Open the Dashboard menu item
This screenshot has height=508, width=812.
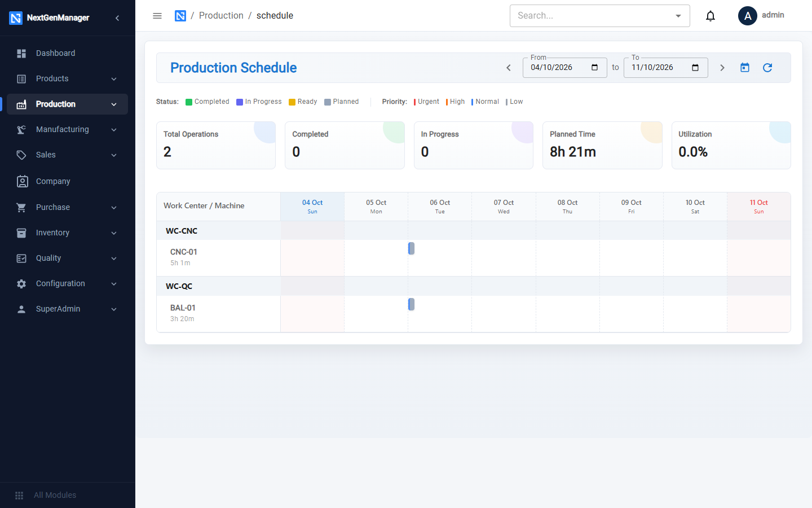click(68, 53)
